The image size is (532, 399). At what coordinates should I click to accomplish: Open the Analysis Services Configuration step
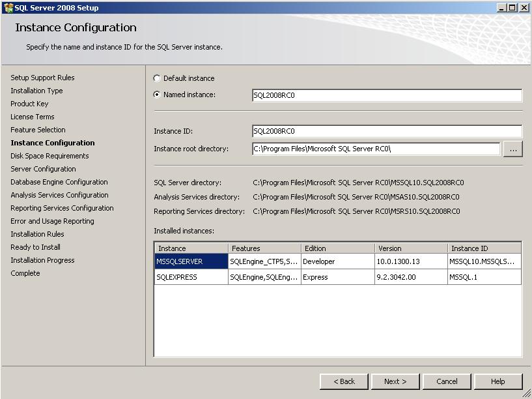tap(59, 195)
